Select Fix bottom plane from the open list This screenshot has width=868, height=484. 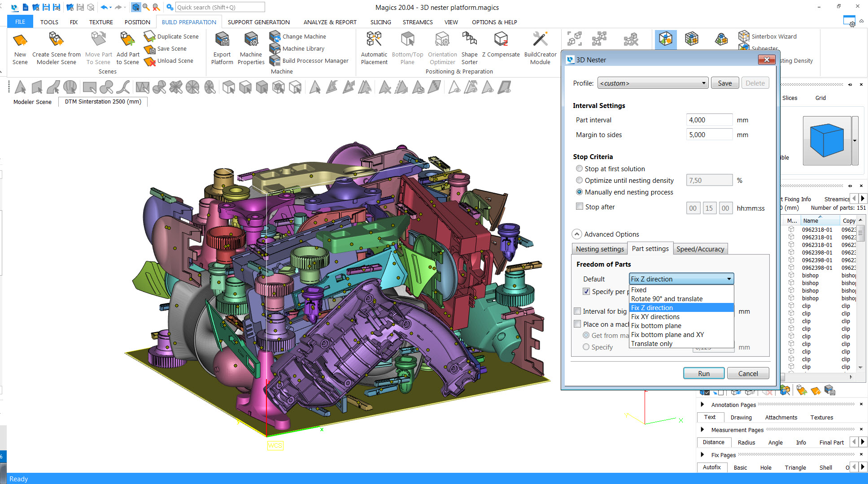click(x=656, y=326)
